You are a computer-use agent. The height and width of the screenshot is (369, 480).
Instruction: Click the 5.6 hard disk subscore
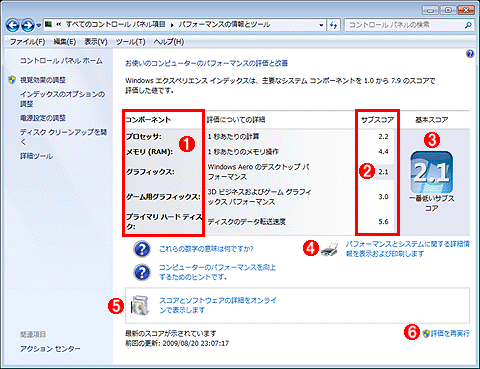click(383, 222)
